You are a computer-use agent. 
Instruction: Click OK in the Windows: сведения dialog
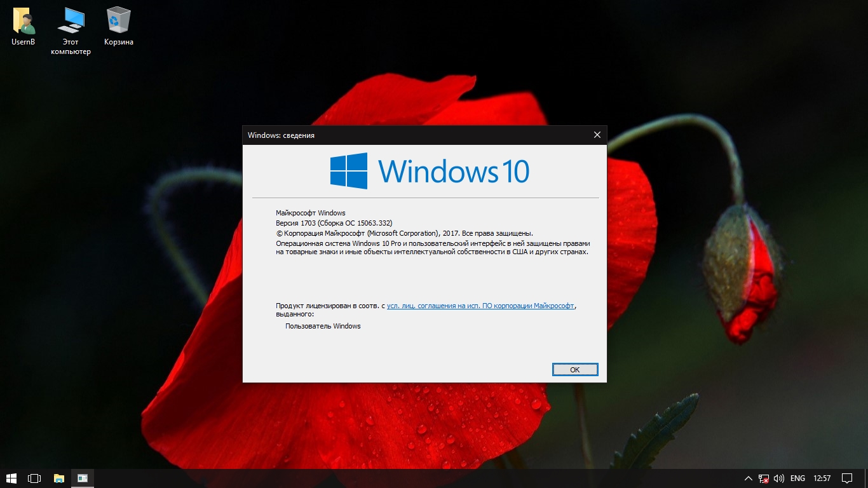coord(575,369)
